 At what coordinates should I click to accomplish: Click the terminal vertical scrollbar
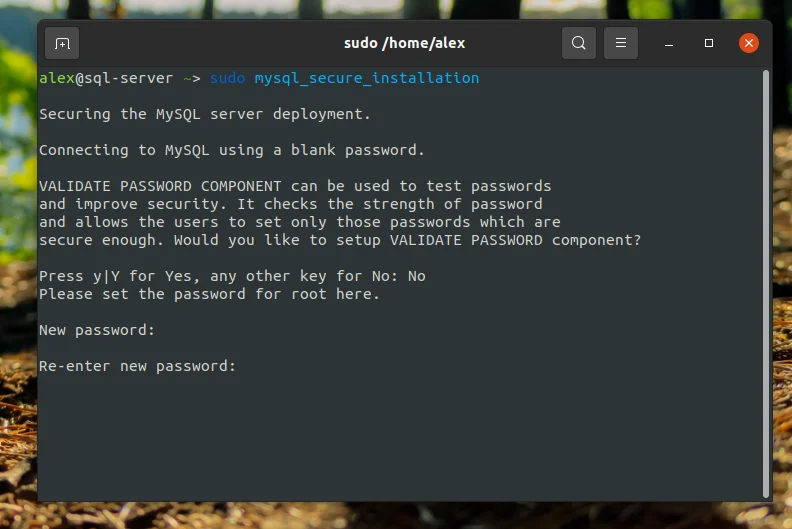click(766, 280)
